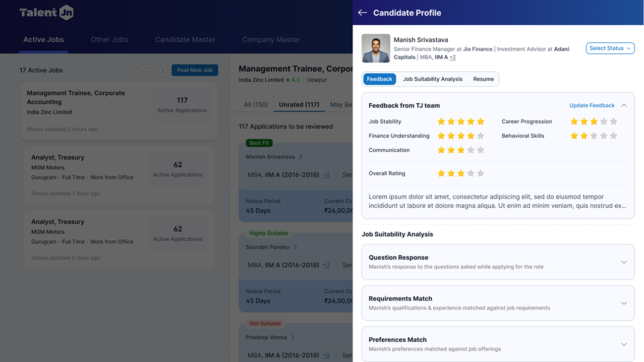
Task: Expand the Requirements Match section
Action: pos(624,303)
